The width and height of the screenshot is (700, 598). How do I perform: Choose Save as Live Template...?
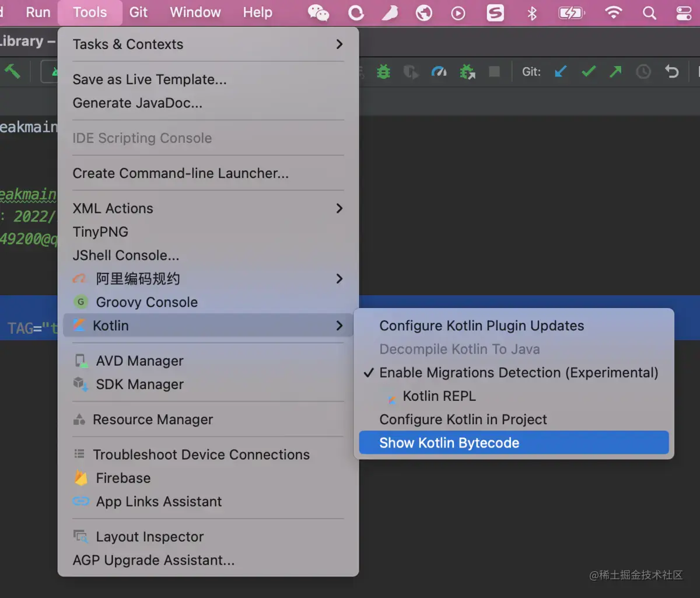click(208, 79)
